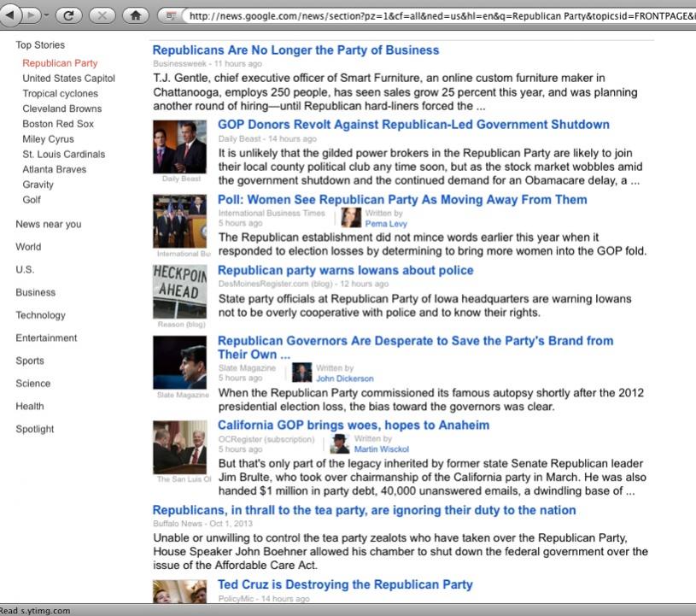Go to the Entertainment news section
This screenshot has height=616, width=696.
(46, 337)
